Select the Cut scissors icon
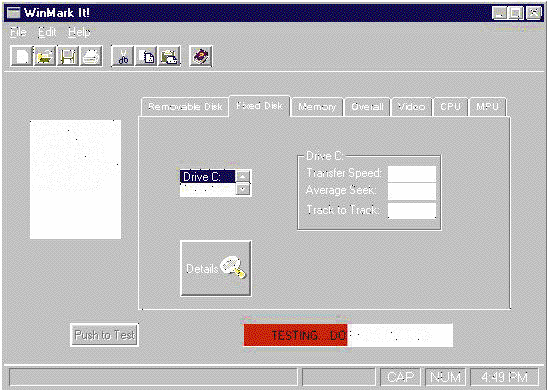Screen dimensions: 548x391 tap(122, 56)
